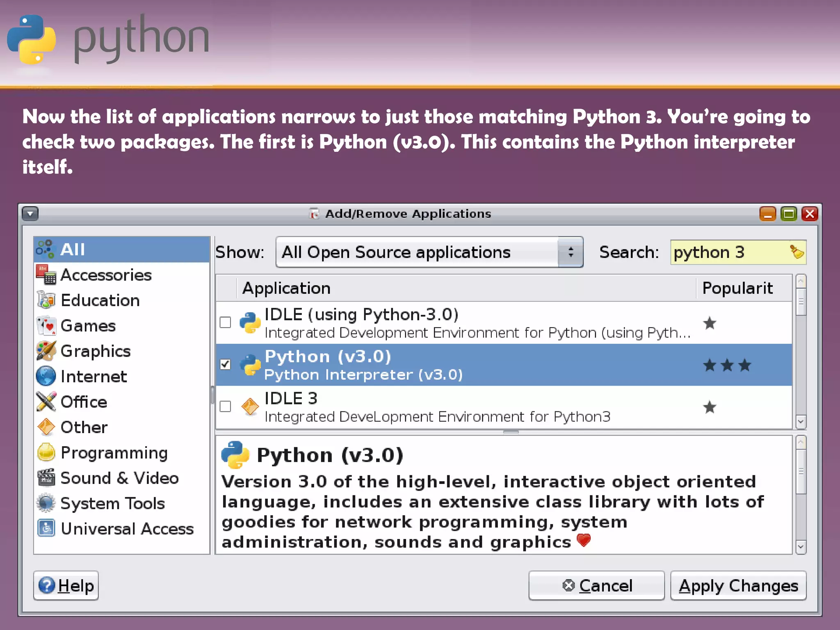This screenshot has height=630, width=840.
Task: Select the Games category
Action: click(x=122, y=325)
